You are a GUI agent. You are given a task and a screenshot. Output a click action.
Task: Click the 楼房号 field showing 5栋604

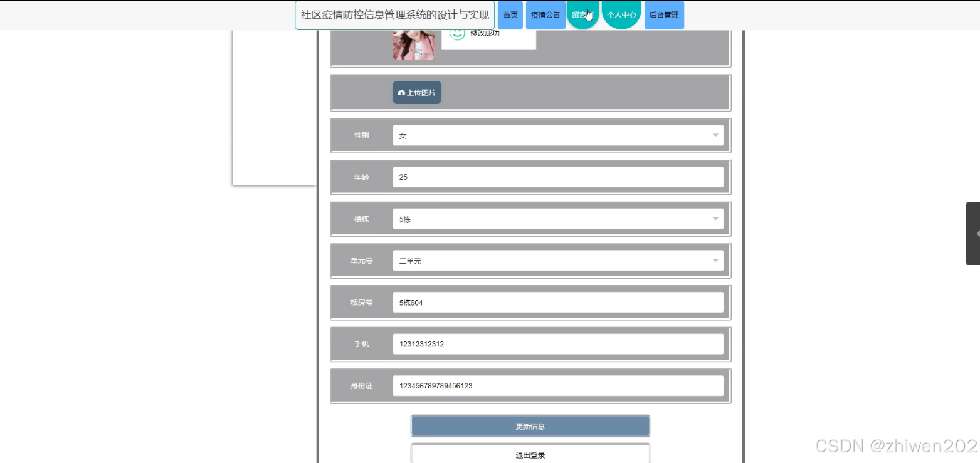[x=558, y=302]
